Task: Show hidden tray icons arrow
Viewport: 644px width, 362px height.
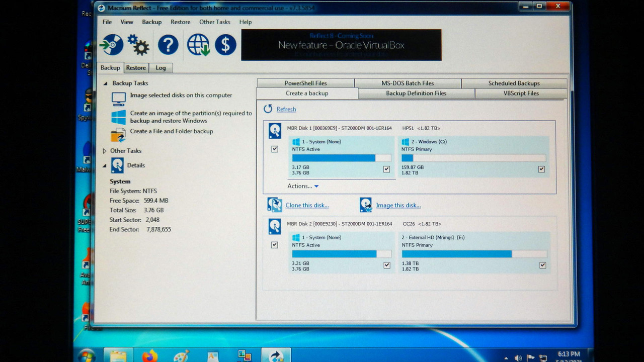Action: tap(506, 358)
